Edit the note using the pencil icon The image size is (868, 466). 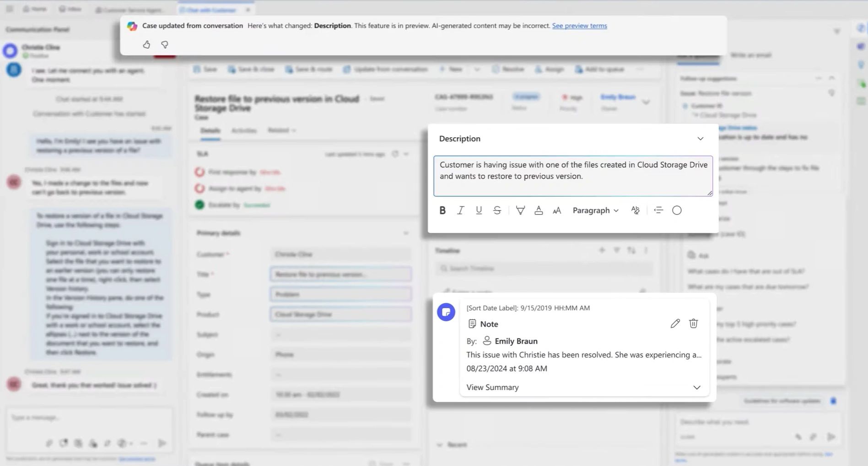pyautogui.click(x=675, y=324)
